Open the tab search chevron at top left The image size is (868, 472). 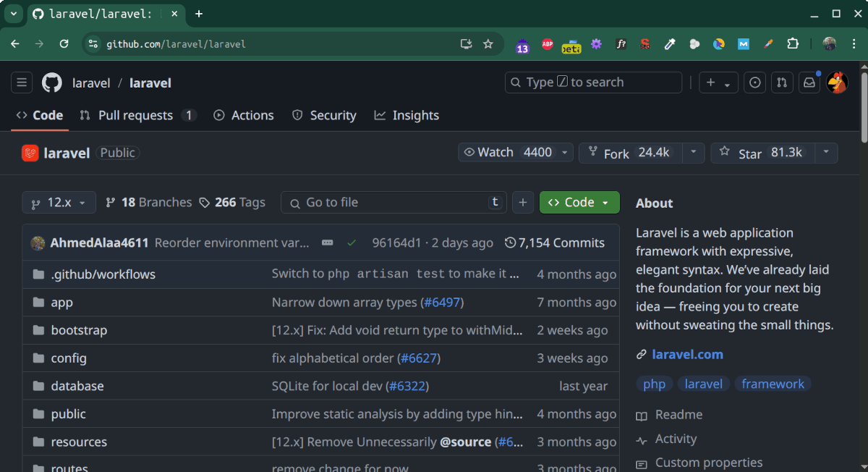(x=13, y=14)
